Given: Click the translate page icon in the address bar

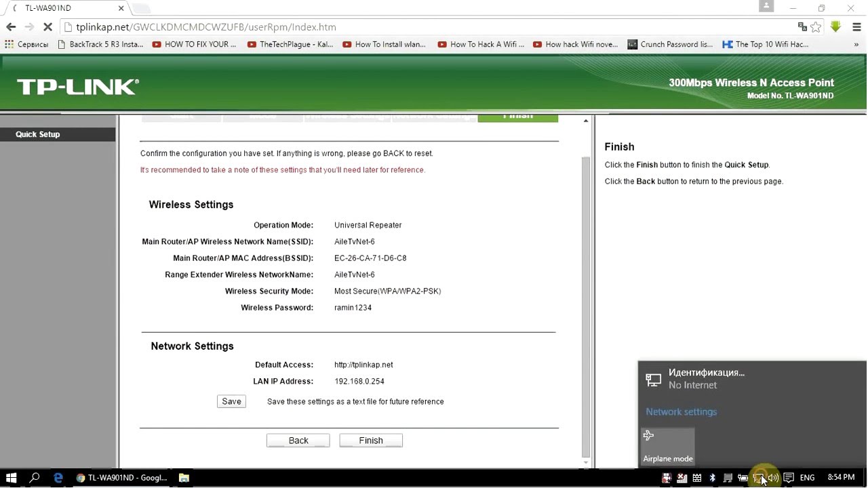Looking at the screenshot, I should coord(802,27).
